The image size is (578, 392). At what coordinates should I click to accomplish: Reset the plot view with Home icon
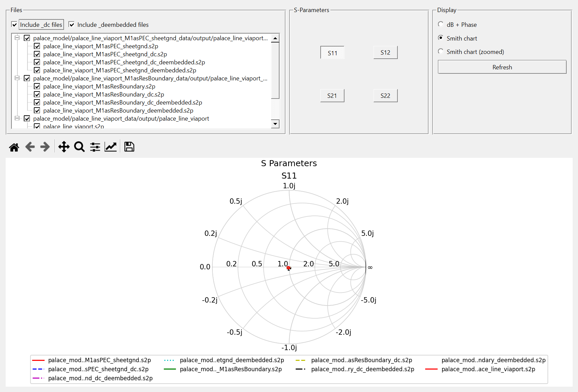coord(14,147)
